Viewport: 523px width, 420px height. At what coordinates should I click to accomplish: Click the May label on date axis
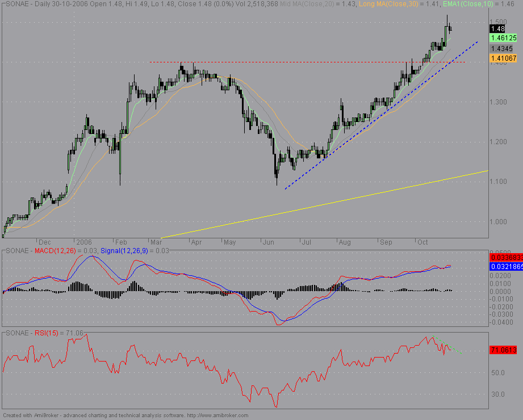coord(229,242)
